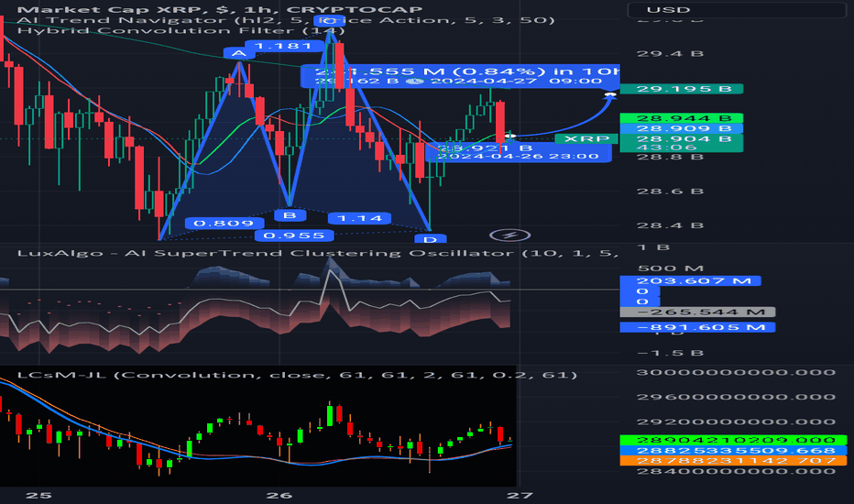Click the 28.944 B green price label
The image size is (854, 504).
point(682,118)
